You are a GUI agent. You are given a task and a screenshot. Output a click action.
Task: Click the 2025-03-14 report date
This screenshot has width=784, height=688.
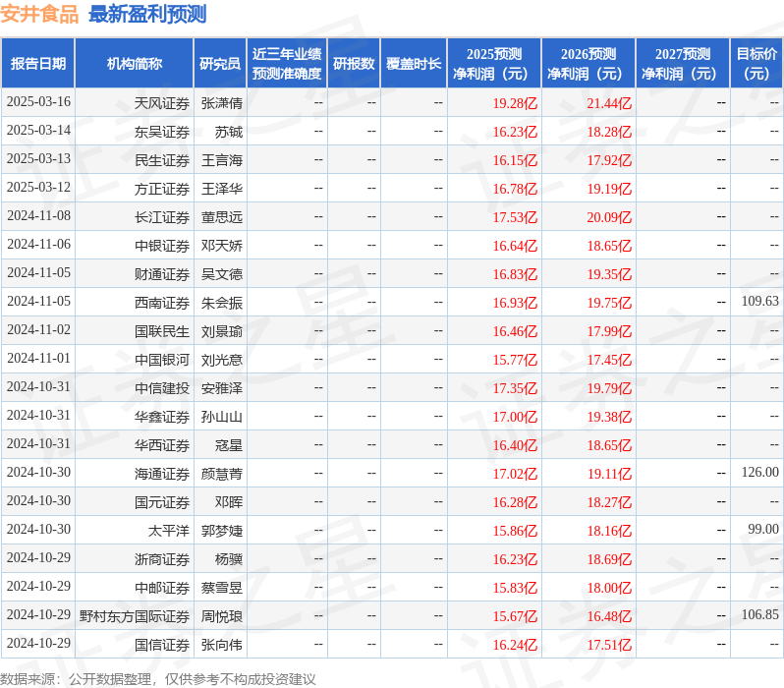pos(38,130)
